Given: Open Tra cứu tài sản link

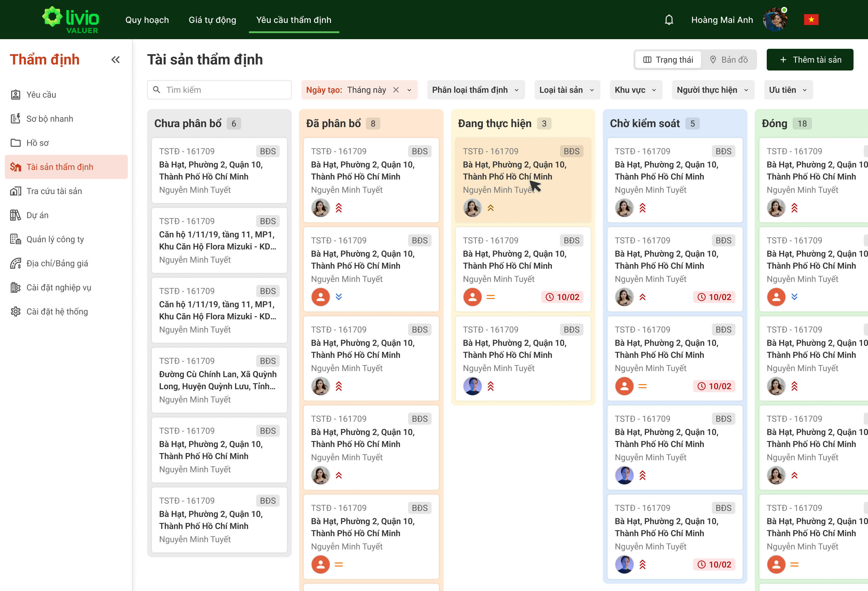Looking at the screenshot, I should [x=54, y=191].
